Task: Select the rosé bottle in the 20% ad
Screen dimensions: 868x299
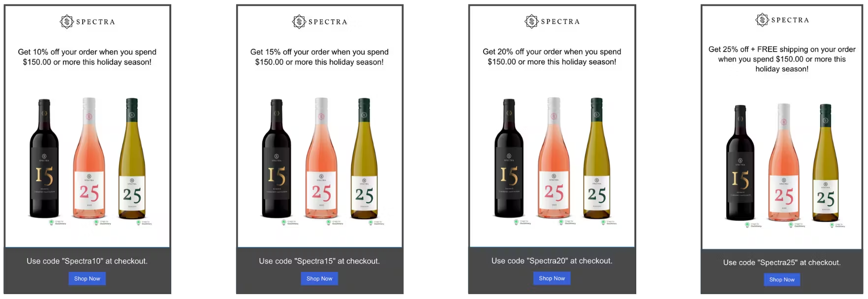Action: 554,160
